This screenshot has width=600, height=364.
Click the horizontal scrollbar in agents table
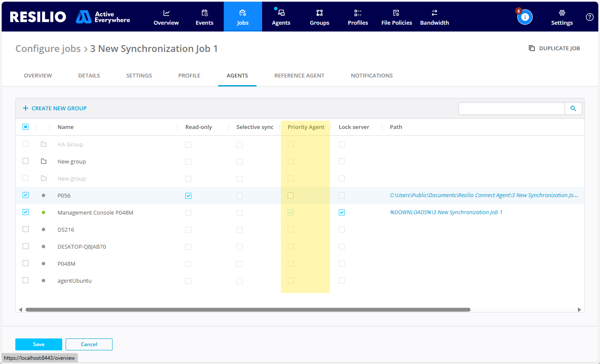tap(247, 310)
